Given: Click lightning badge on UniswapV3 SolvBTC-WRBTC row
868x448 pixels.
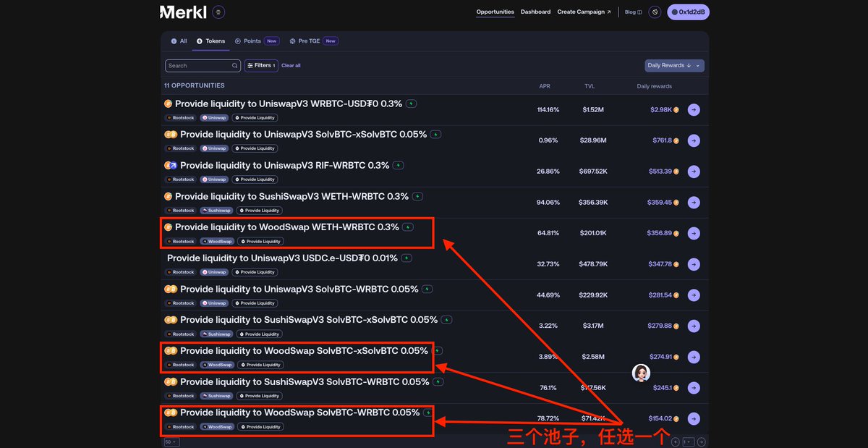Looking at the screenshot, I should [427, 289].
